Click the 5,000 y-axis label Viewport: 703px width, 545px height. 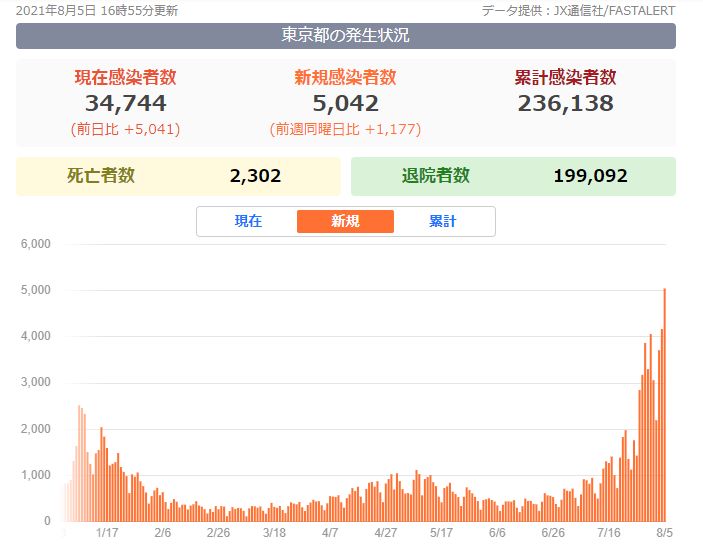(35, 290)
